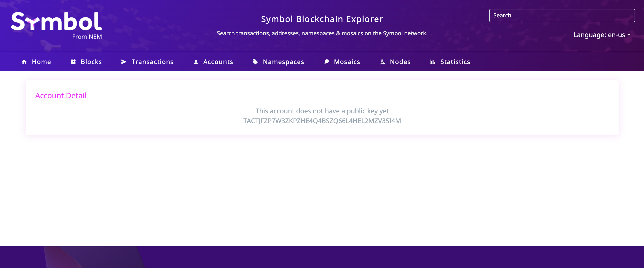
Task: Open the Transactions menu item
Action: click(x=152, y=62)
